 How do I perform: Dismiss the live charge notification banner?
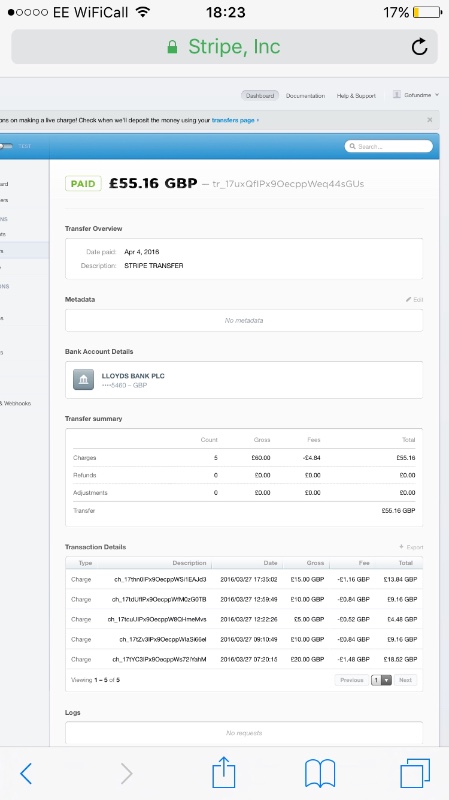point(430,119)
